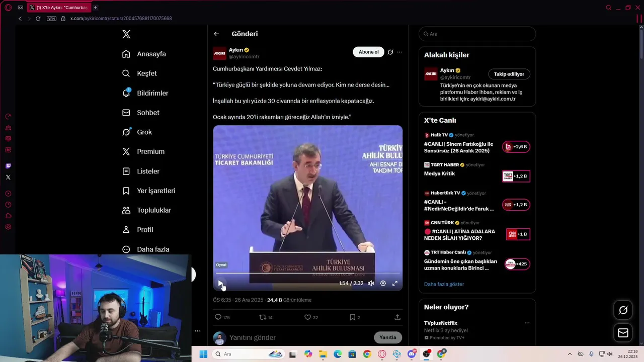Viewport: 644px width, 362px height.
Task: Click the Abone ol subscribe button
Action: 368,52
